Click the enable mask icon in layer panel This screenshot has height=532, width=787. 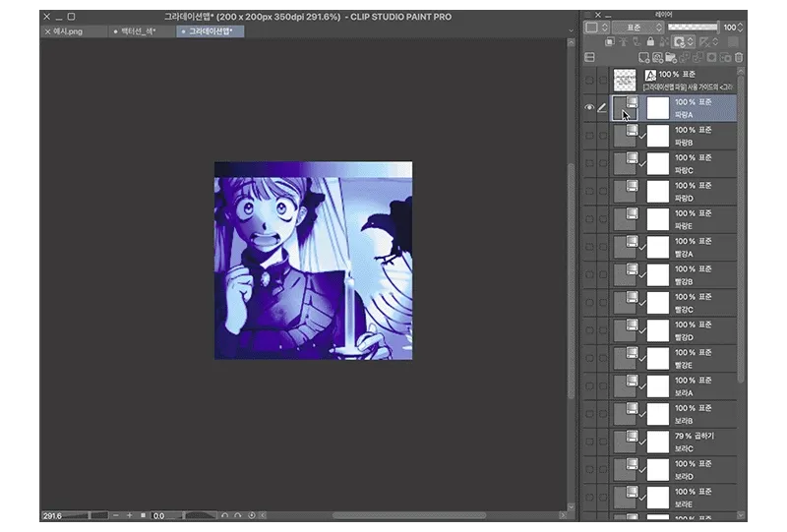coord(679,42)
